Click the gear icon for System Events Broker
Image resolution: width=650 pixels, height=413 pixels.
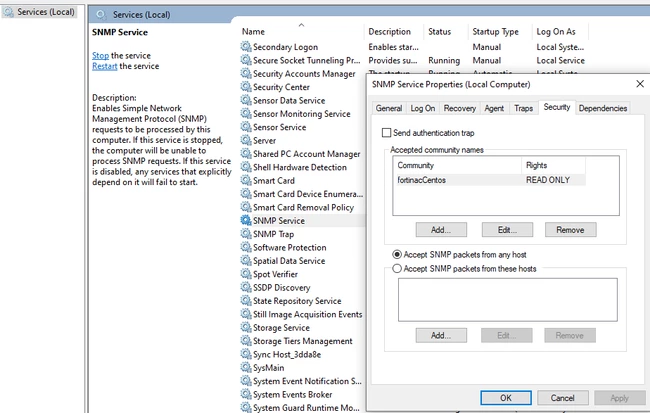click(246, 394)
